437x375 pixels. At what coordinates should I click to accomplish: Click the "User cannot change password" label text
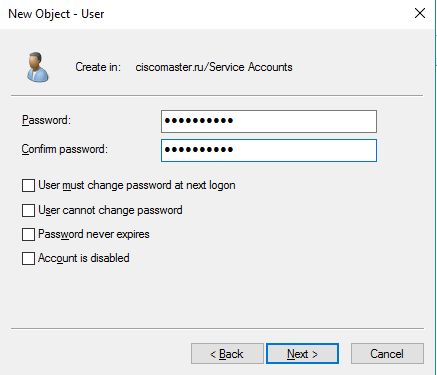[110, 210]
